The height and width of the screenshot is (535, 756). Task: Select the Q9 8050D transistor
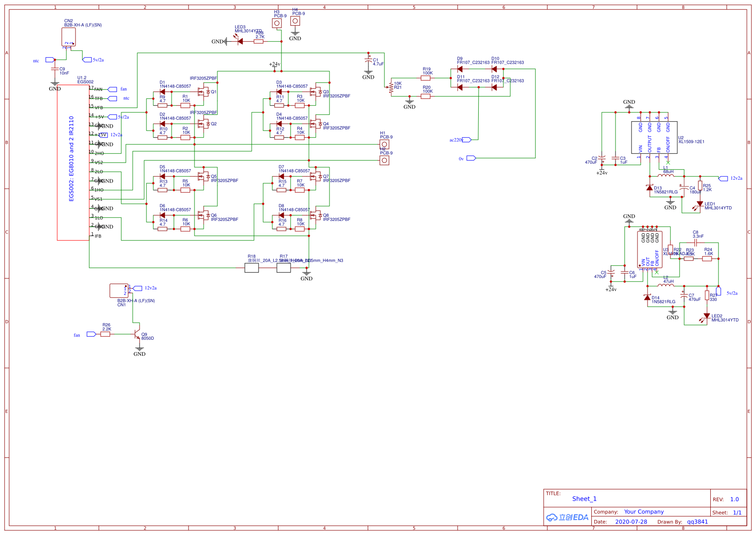coord(136,334)
